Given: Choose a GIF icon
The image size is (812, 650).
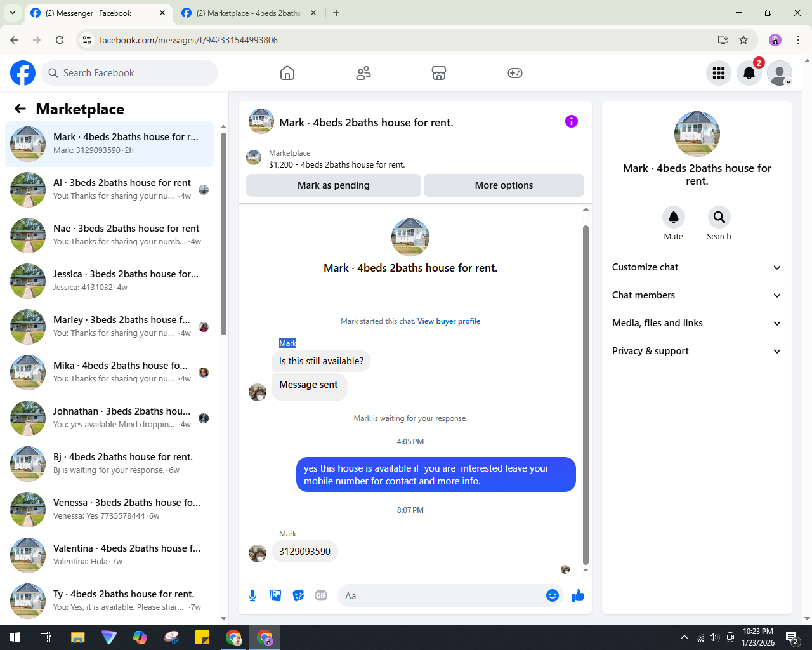Looking at the screenshot, I should coord(321,595).
